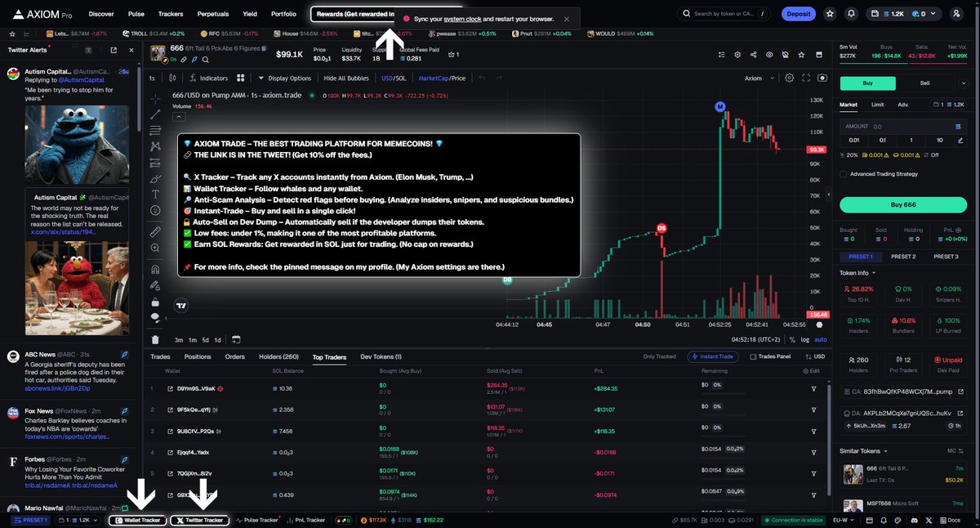The width and height of the screenshot is (980, 528).
Task: Open candlestick chart type selector
Action: (172, 78)
